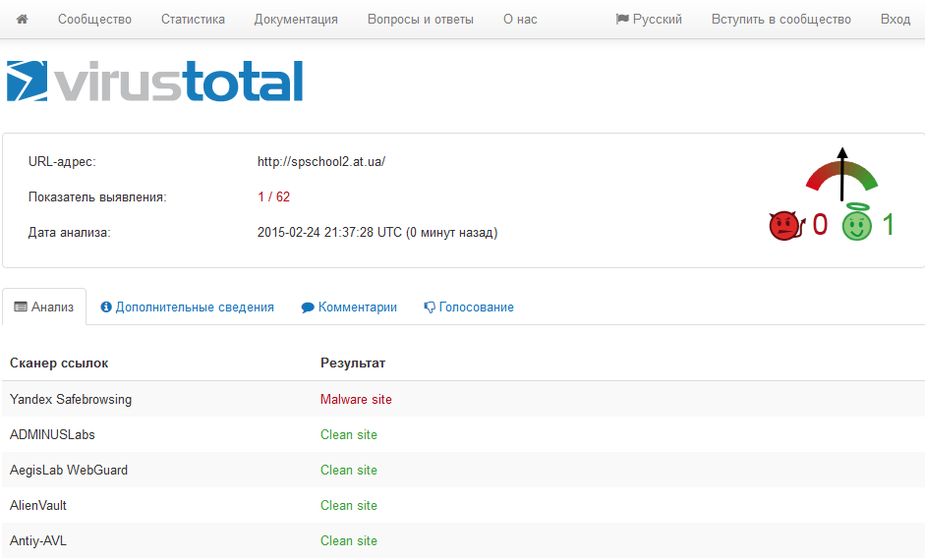Viewport: 925px width, 560px height.
Task: Select the Анализ tab
Action: [44, 307]
